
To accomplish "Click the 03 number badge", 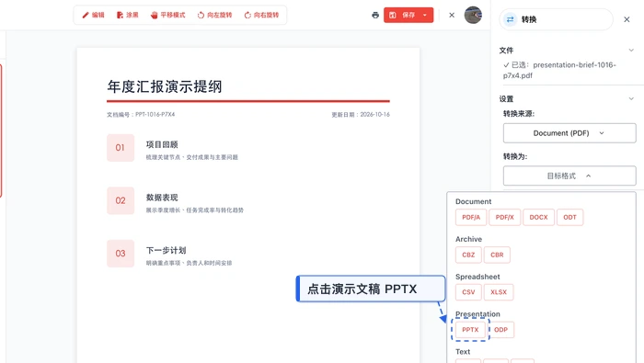I will 121,254.
